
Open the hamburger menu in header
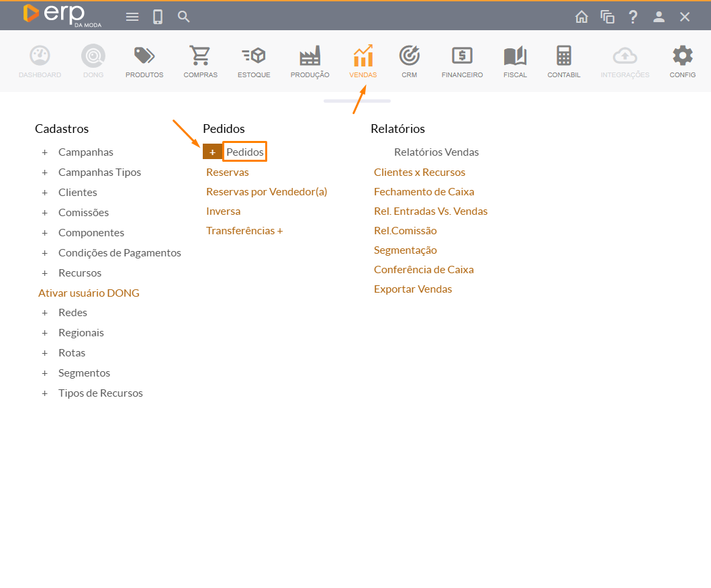point(132,17)
